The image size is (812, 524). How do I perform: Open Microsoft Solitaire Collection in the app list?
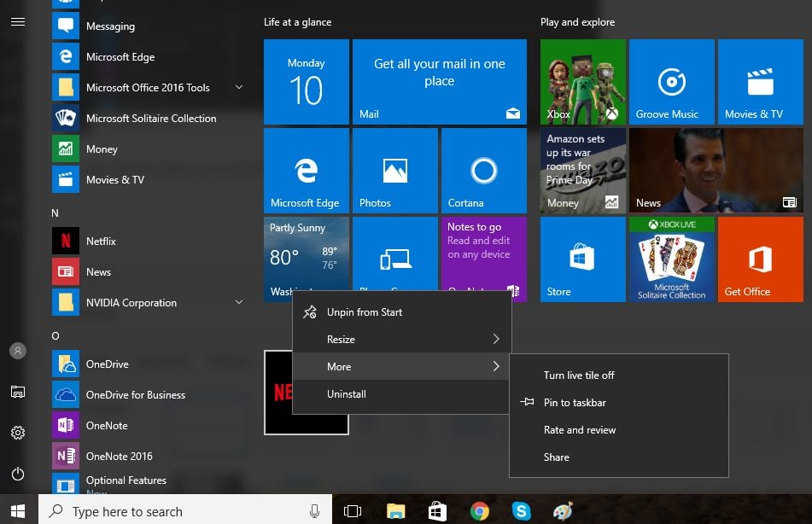coord(148,118)
